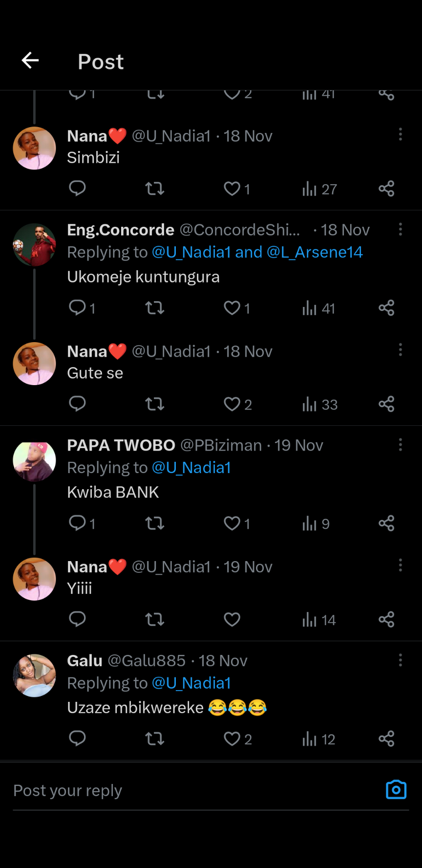Image resolution: width=422 pixels, height=868 pixels.
Task: Like Galu's "Uzaze mbikwereke" reply
Action: pos(232,738)
